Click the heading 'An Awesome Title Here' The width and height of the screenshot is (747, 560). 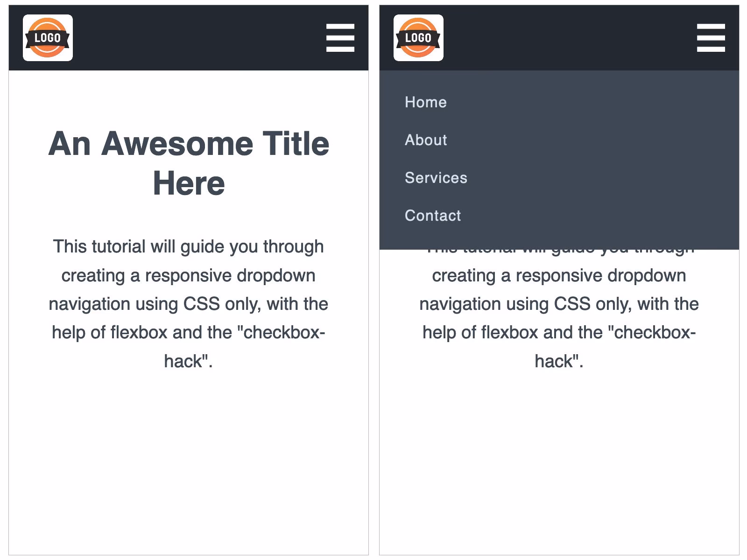[189, 162]
